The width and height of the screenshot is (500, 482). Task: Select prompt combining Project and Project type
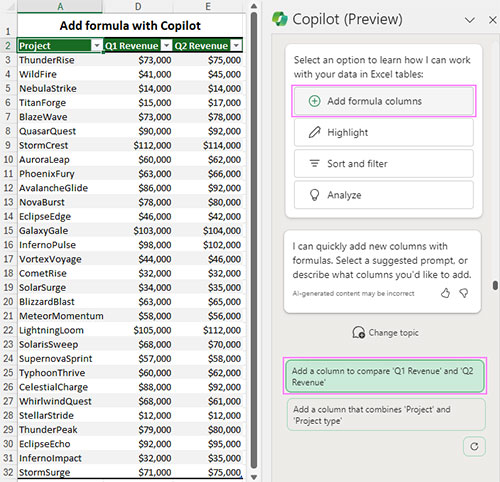pos(386,415)
